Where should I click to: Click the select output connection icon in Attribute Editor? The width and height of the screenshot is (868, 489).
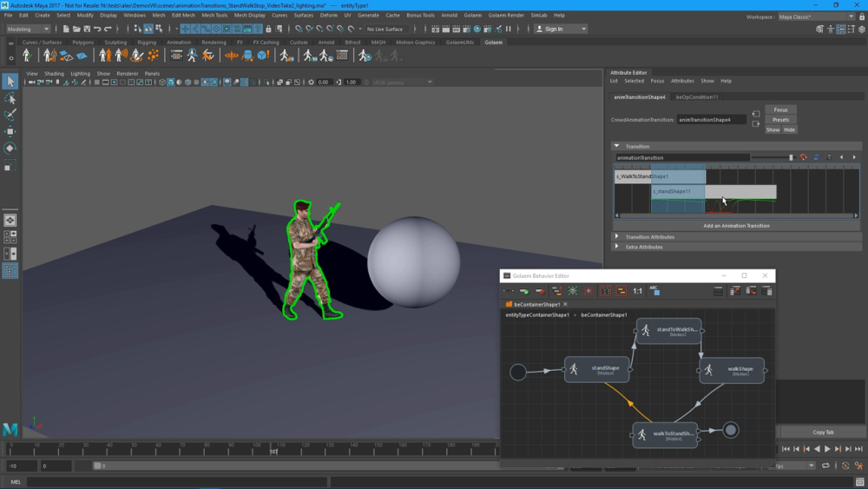click(756, 124)
